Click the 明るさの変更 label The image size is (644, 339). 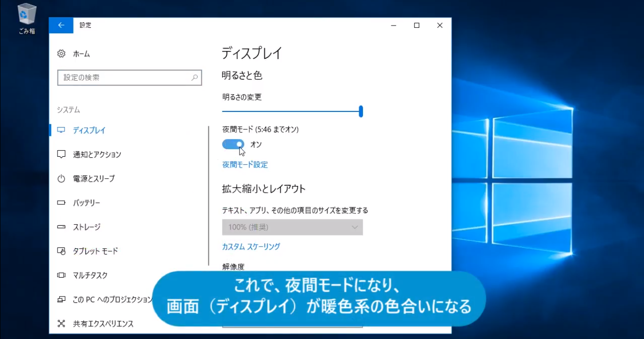point(242,97)
